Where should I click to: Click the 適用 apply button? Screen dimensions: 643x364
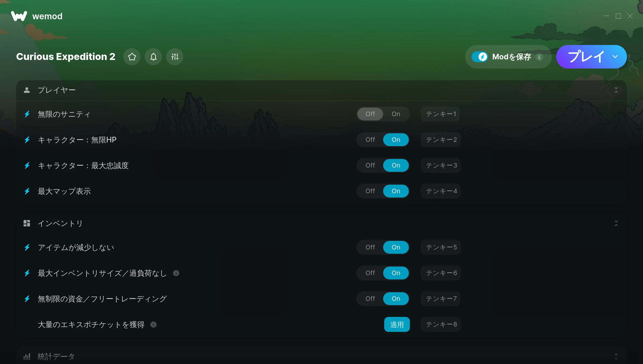coord(397,324)
